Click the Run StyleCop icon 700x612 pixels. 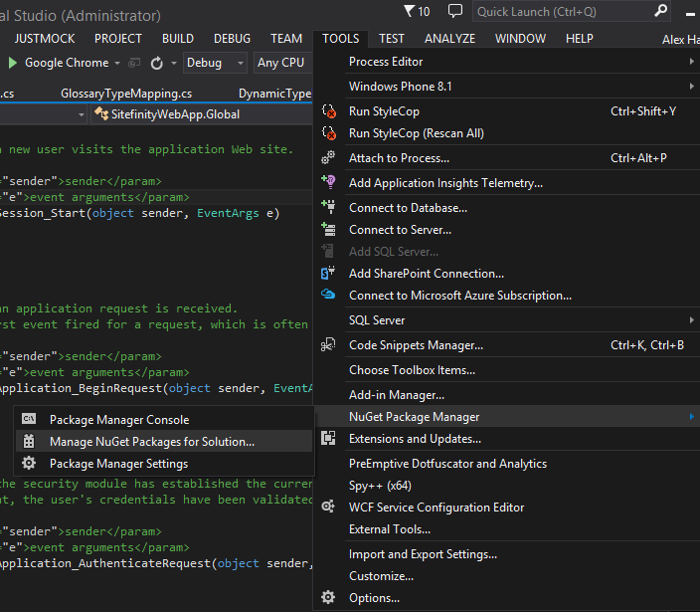[329, 111]
